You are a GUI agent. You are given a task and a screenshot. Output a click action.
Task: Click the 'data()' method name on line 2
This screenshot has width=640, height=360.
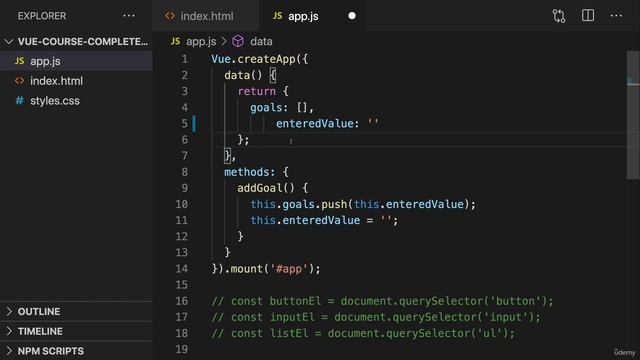pos(243,75)
